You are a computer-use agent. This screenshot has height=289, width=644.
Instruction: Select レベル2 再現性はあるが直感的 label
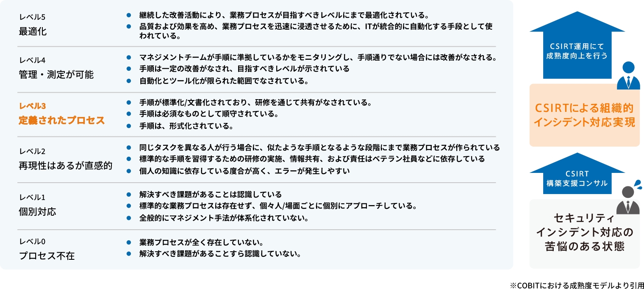(x=66, y=160)
